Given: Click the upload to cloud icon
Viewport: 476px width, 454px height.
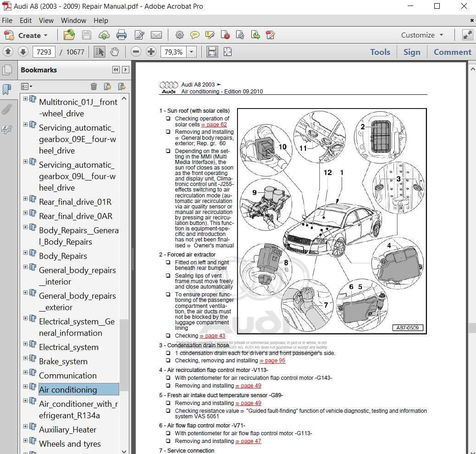Looking at the screenshot, I should (x=104, y=35).
